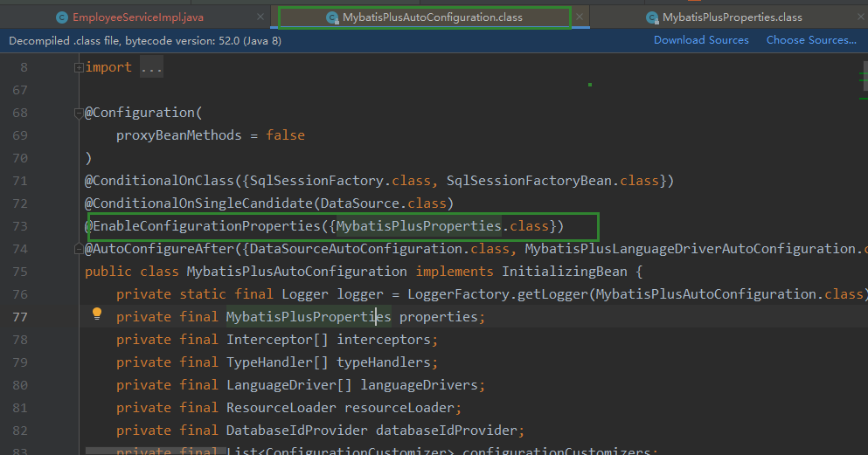Click LoggerFactory on line 76
This screenshot has width=868, height=455.
tap(458, 294)
